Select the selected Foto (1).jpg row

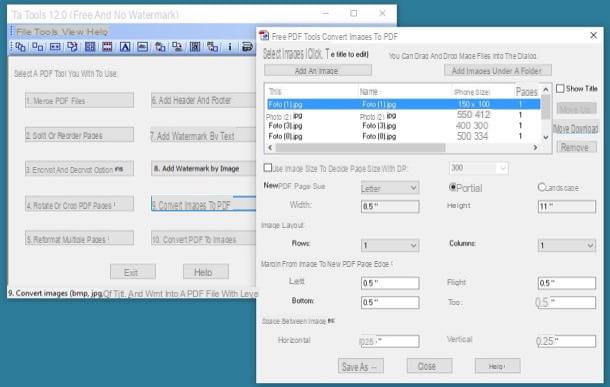tap(403, 104)
